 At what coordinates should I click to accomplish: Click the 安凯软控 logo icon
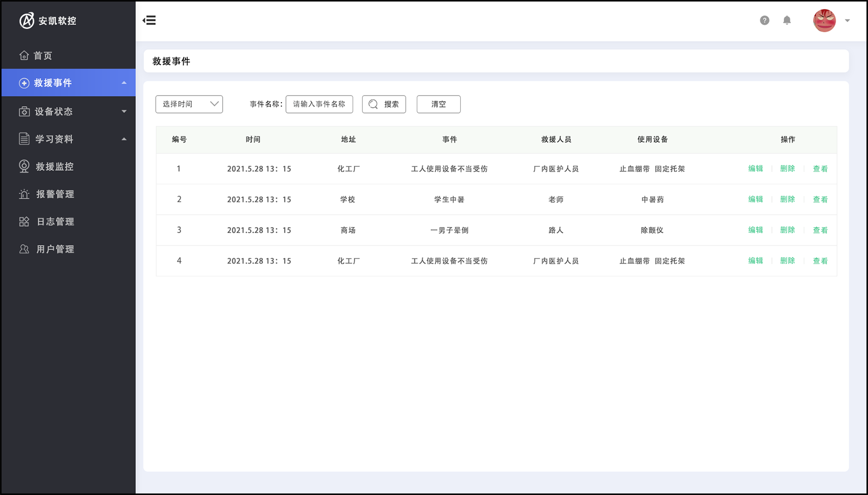click(26, 20)
